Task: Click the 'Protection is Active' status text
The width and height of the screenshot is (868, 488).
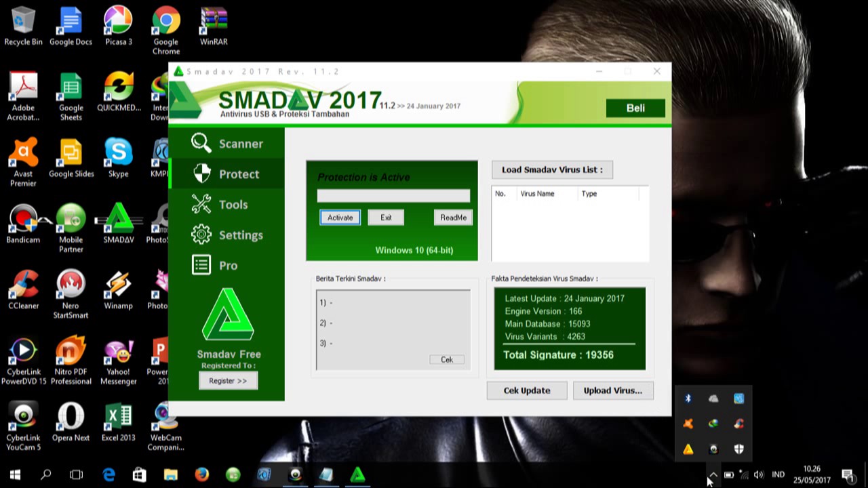Action: (x=363, y=178)
